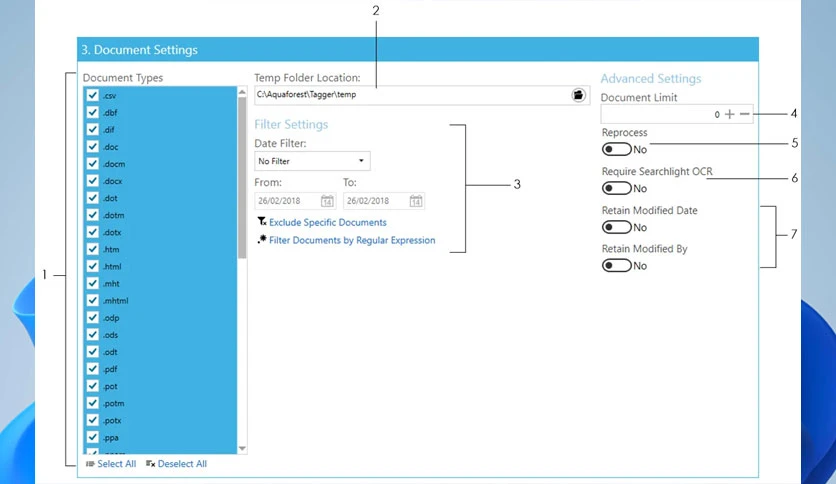
Task: Turn on Retain Modified By switch
Action: click(616, 265)
